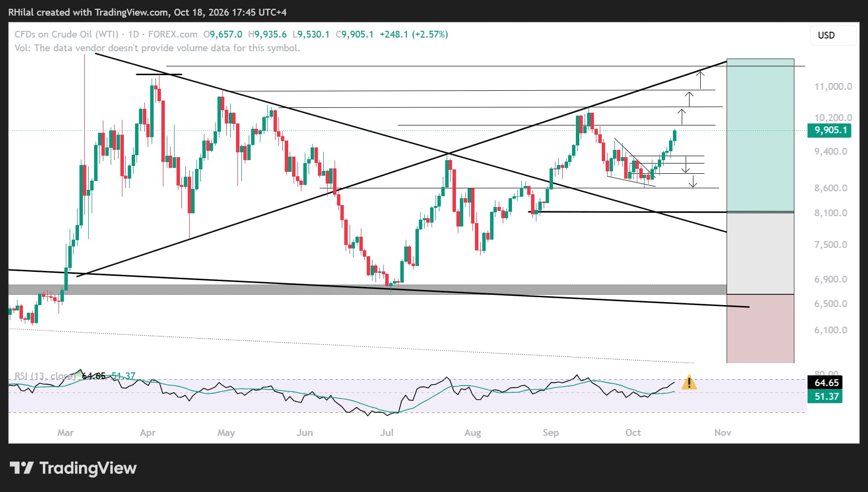Screen dimensions: 868x492
Task: Click the 7,500.0 price axis label
Action: point(831,245)
